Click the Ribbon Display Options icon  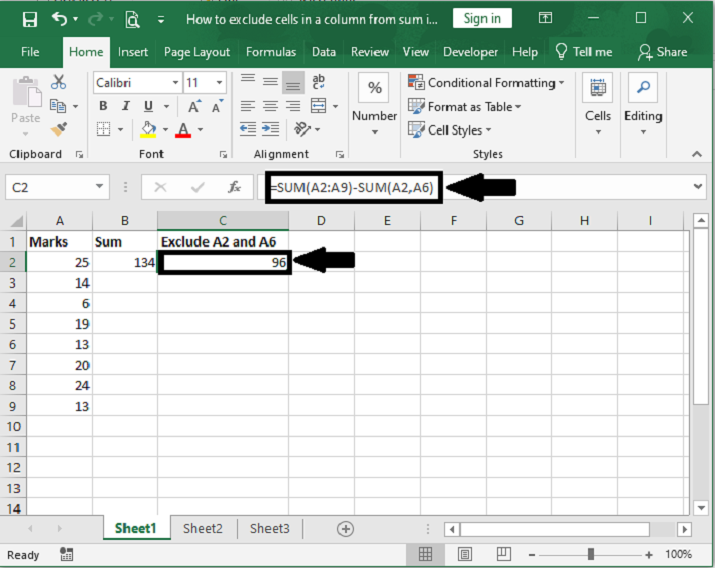545,18
